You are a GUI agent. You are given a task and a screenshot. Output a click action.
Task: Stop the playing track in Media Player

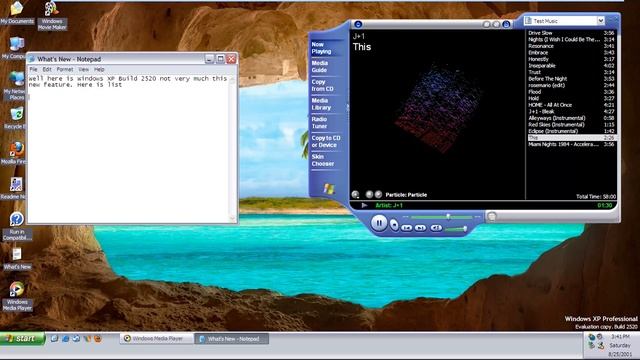(x=394, y=224)
